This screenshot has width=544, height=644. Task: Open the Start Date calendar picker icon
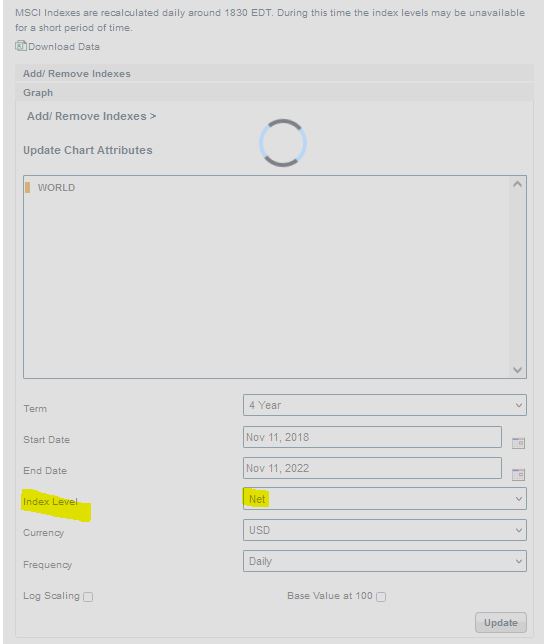(518, 443)
